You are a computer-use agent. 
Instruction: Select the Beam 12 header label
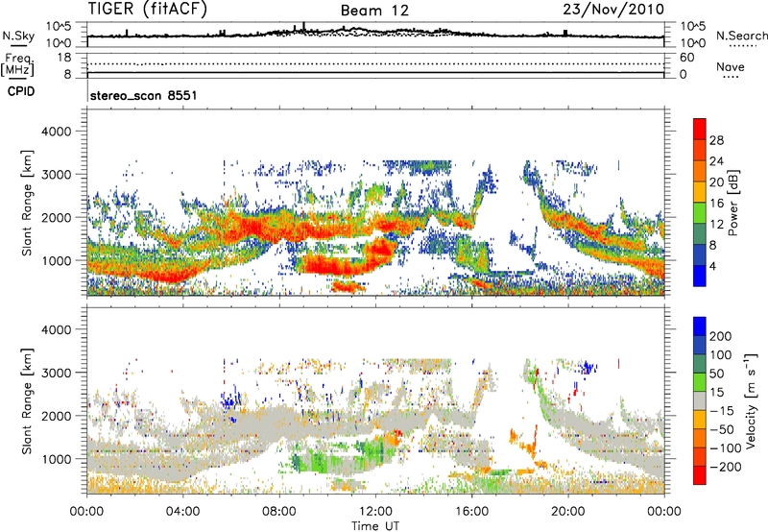tap(374, 11)
